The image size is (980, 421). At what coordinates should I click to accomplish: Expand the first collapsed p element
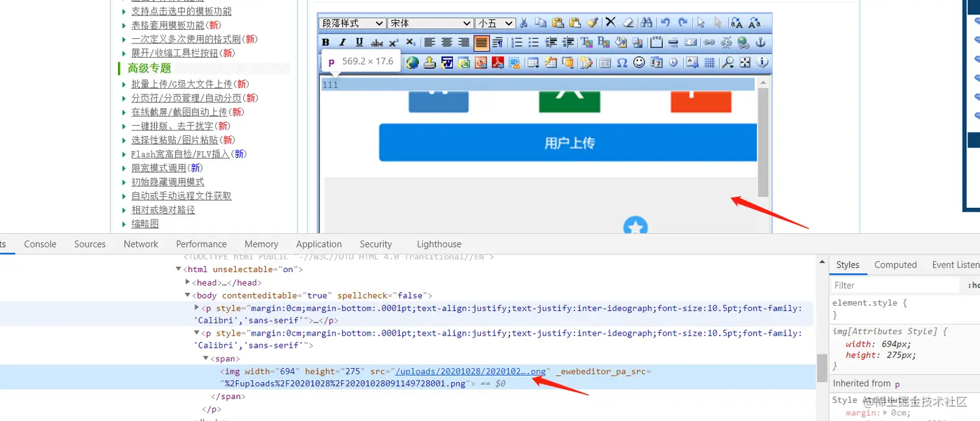point(197,308)
